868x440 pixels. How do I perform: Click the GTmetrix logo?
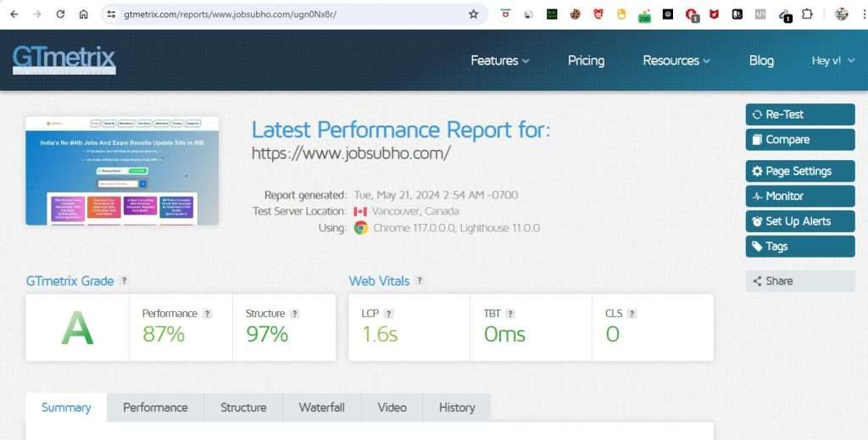tap(64, 60)
